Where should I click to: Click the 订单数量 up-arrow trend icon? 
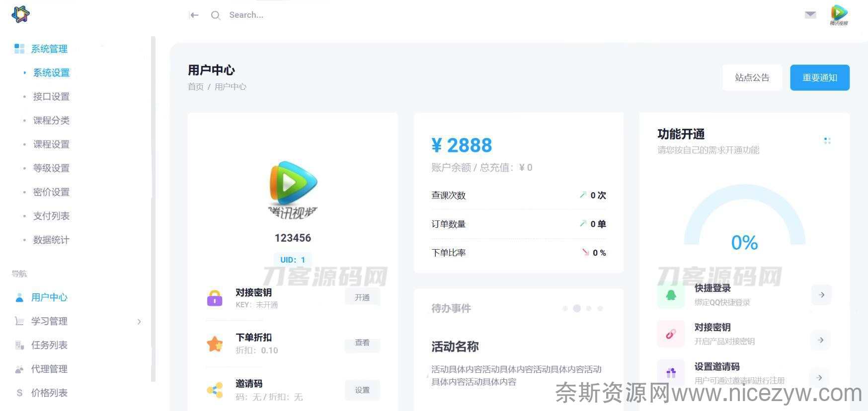[x=583, y=224]
